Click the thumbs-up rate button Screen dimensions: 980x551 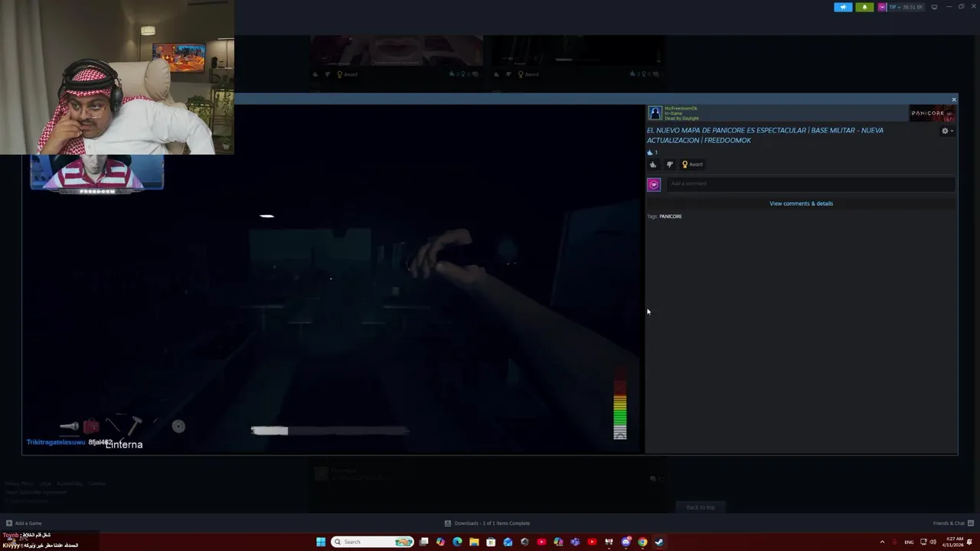(x=653, y=165)
